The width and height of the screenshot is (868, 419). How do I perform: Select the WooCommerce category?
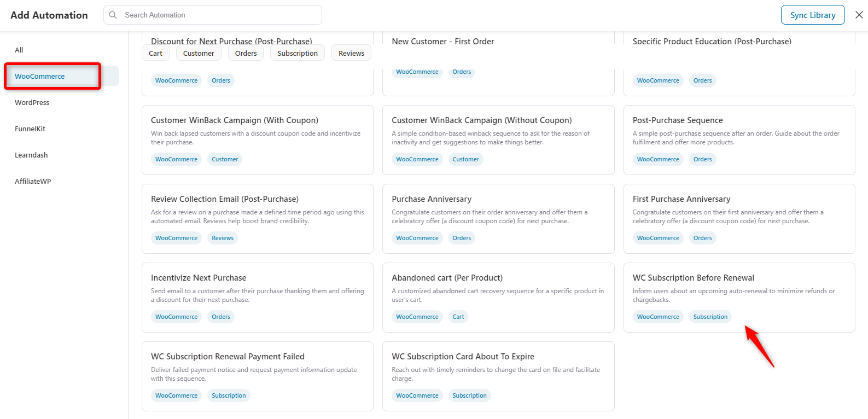62,76
